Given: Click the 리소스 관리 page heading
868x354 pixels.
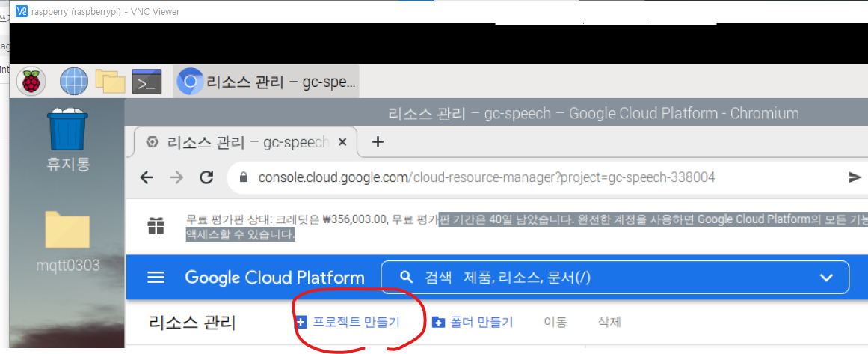Looking at the screenshot, I should pyautogui.click(x=192, y=323).
